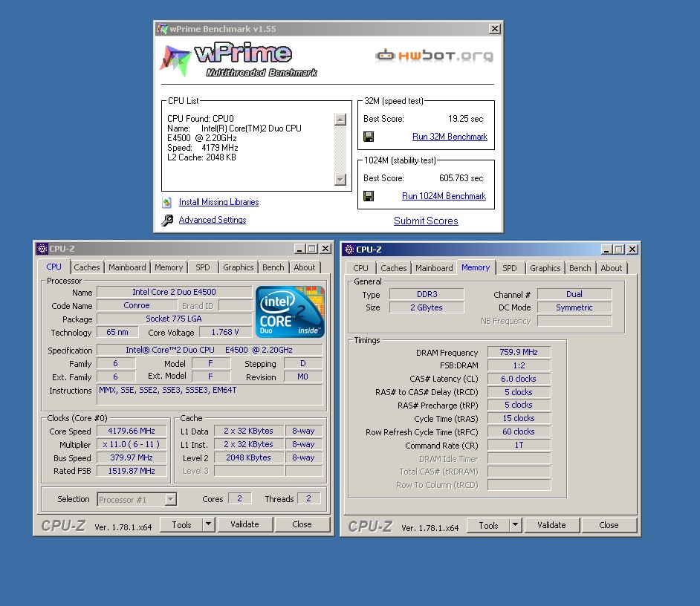Click the Rated FSB value 1519.87 MHz
Viewport: 700px width, 606px height.
(132, 472)
